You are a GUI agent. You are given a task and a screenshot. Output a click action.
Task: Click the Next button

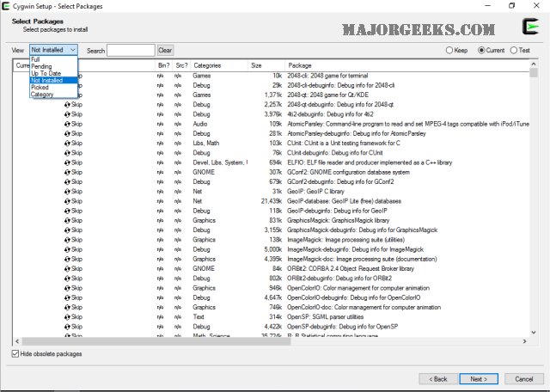[479, 379]
